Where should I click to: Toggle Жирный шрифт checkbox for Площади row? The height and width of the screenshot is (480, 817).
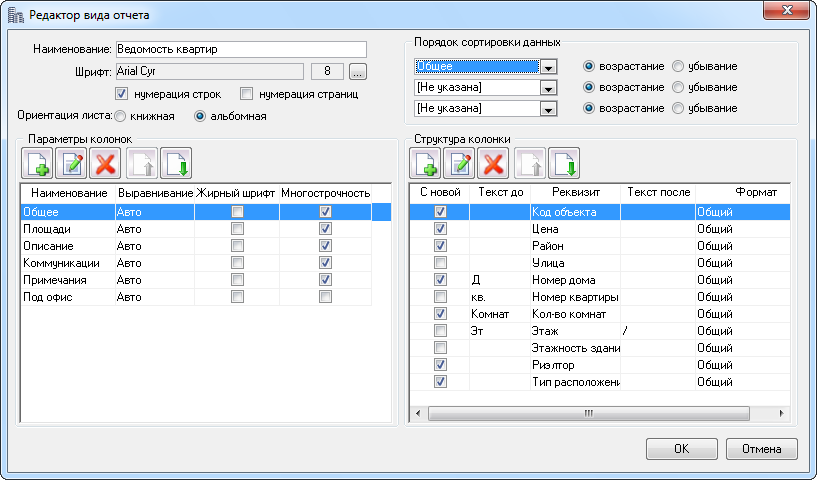[237, 229]
